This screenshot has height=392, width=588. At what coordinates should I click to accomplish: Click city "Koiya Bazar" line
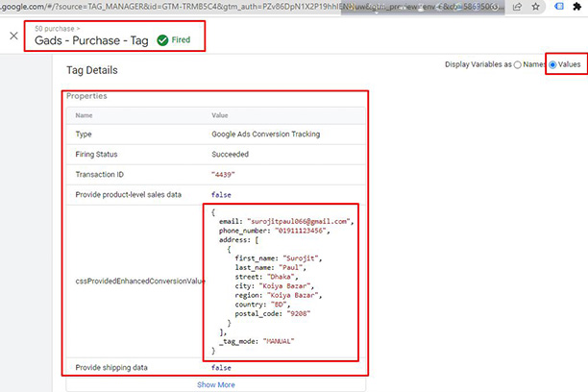274,286
